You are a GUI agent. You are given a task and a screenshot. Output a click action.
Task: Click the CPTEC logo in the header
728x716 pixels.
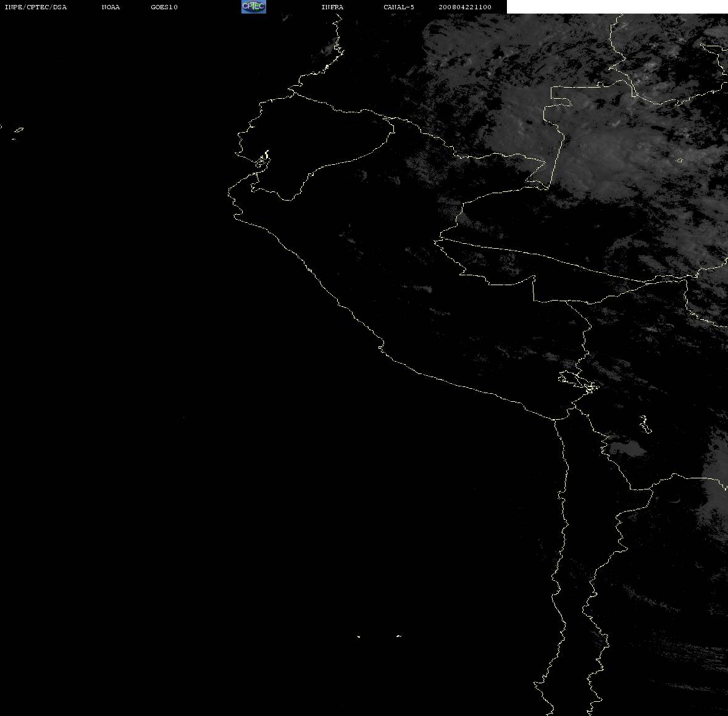pos(254,7)
